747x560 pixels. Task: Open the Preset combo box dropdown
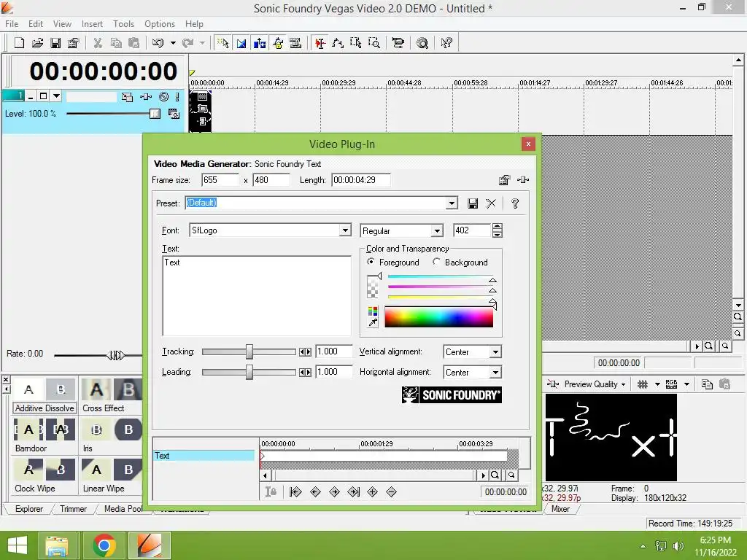452,203
